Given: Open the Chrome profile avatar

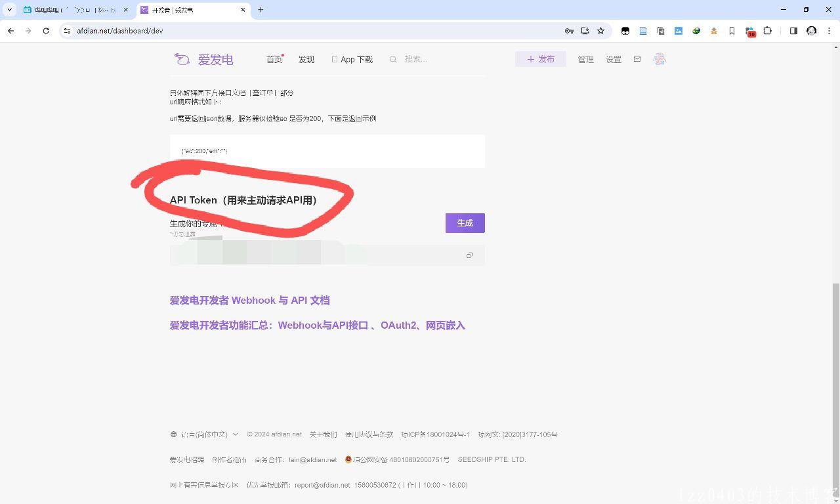Looking at the screenshot, I should coord(811,31).
